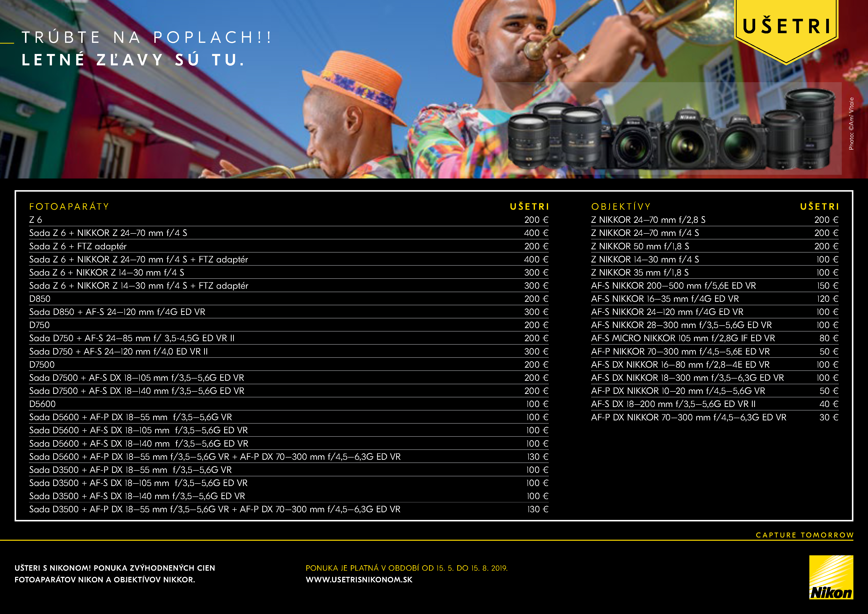Click 'AF-S DX NIKKOR 16–80 mm' row

[x=715, y=365]
